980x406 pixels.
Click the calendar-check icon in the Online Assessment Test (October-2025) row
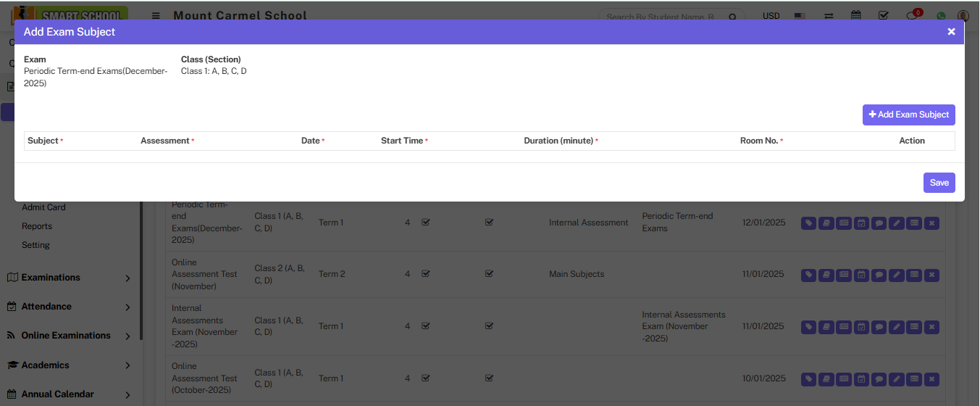click(x=861, y=379)
